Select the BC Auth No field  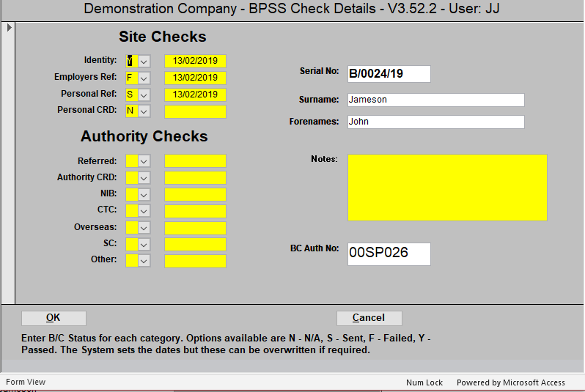[389, 254]
